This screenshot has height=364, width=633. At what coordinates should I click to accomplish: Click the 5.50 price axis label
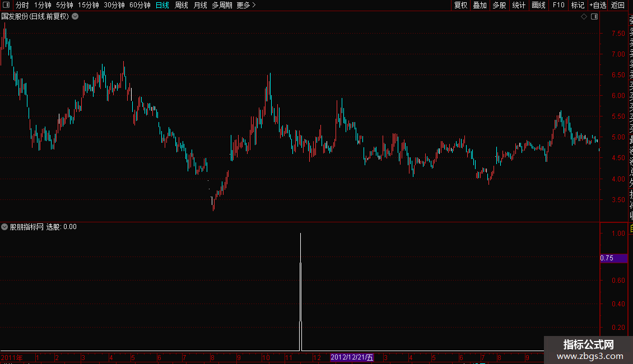click(618, 116)
